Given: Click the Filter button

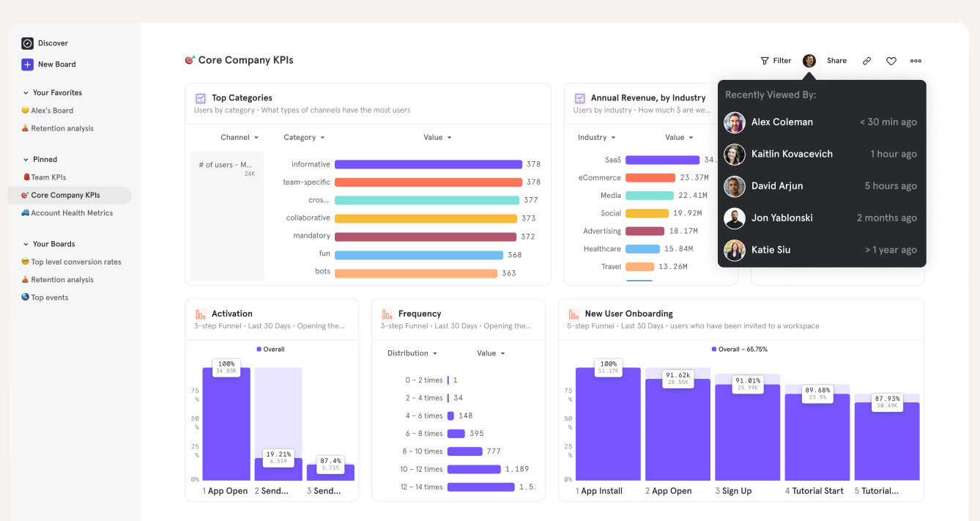Looking at the screenshot, I should click(x=776, y=61).
